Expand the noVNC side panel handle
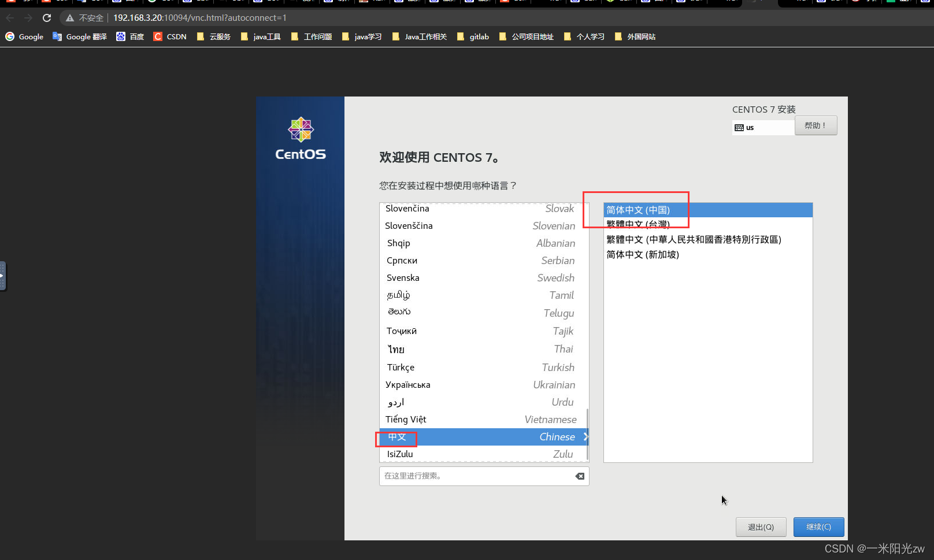 pyautogui.click(x=2, y=276)
